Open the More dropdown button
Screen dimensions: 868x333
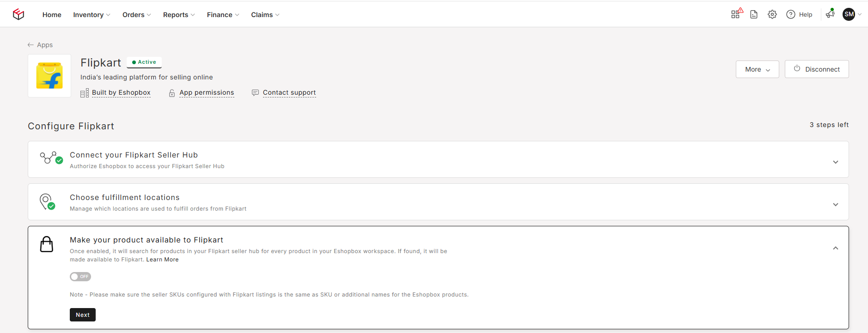click(758, 69)
